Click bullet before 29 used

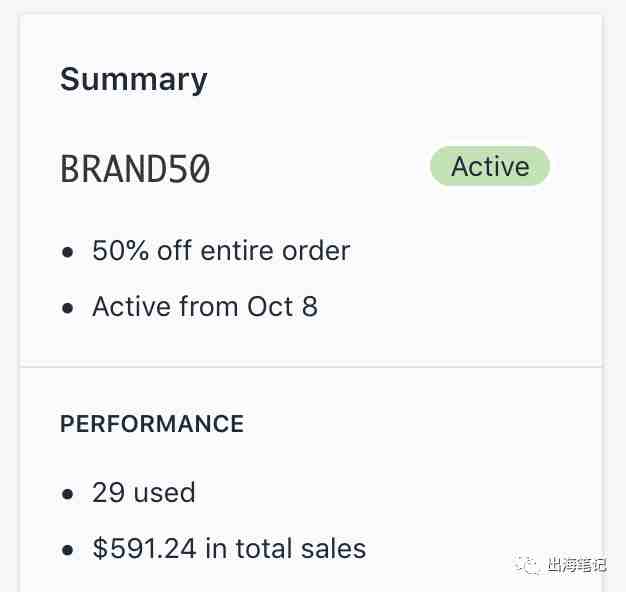(x=68, y=494)
